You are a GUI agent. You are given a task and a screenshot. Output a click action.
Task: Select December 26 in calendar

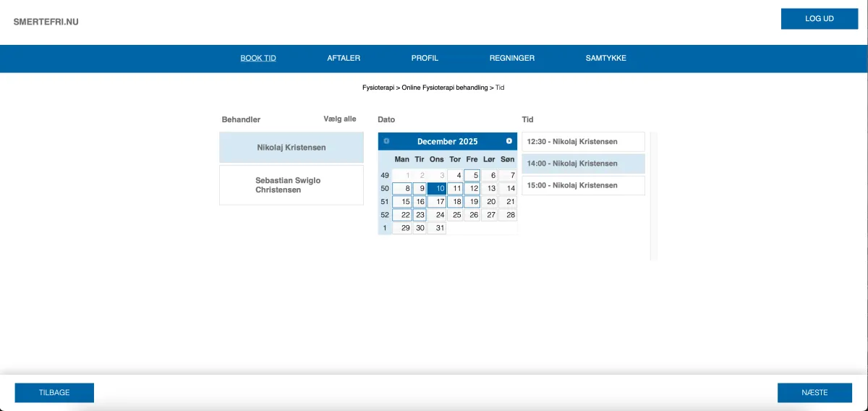click(x=472, y=215)
